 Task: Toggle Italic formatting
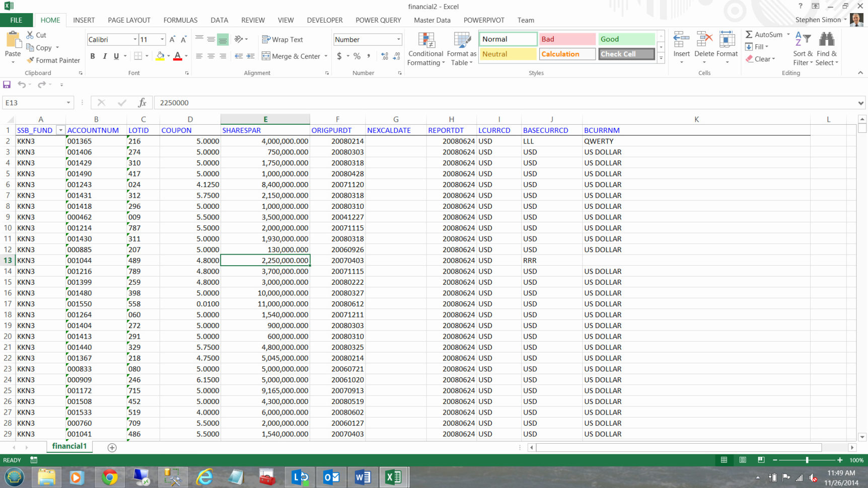click(105, 56)
